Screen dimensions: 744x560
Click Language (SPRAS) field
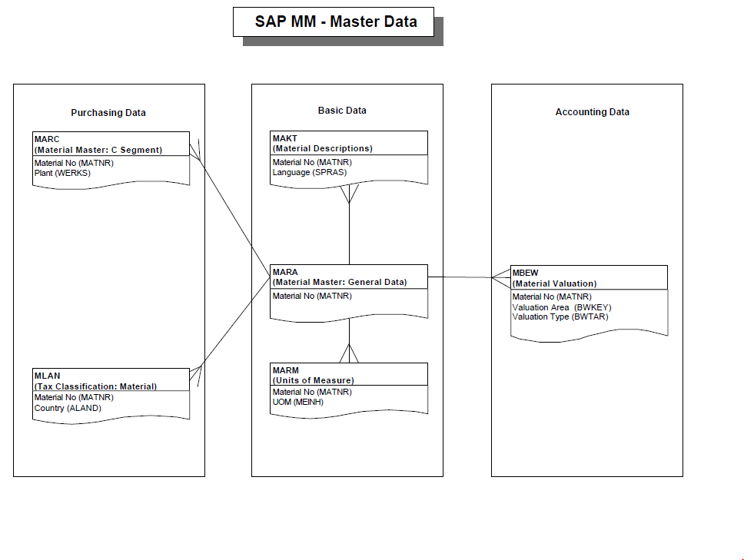click(310, 172)
